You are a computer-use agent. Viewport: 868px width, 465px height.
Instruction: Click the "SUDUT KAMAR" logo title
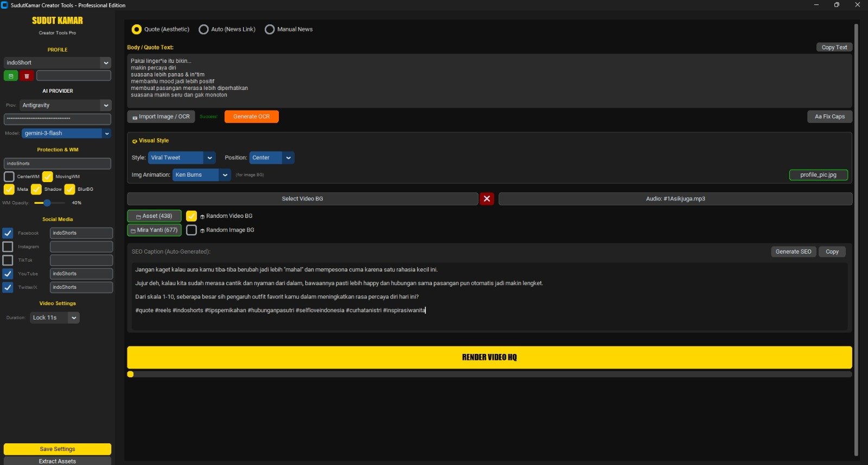click(x=58, y=21)
